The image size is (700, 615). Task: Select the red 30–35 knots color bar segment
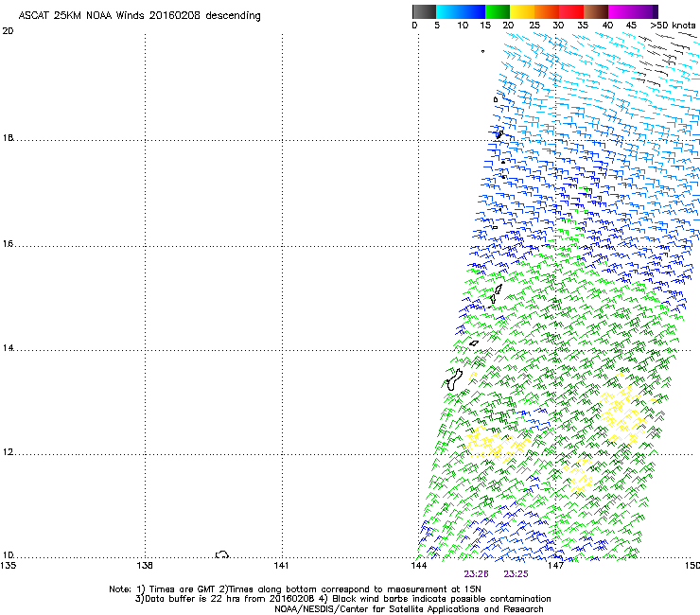pos(571,11)
